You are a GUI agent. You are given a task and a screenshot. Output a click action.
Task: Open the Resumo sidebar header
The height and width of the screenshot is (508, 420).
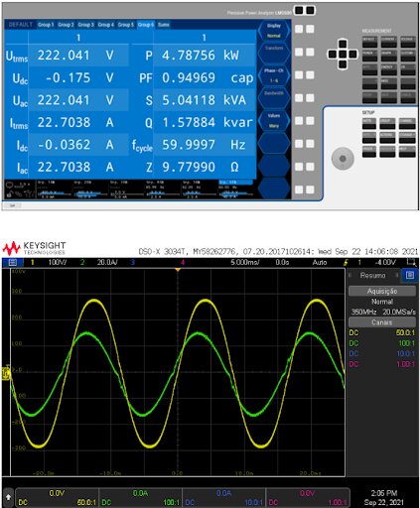(x=373, y=275)
